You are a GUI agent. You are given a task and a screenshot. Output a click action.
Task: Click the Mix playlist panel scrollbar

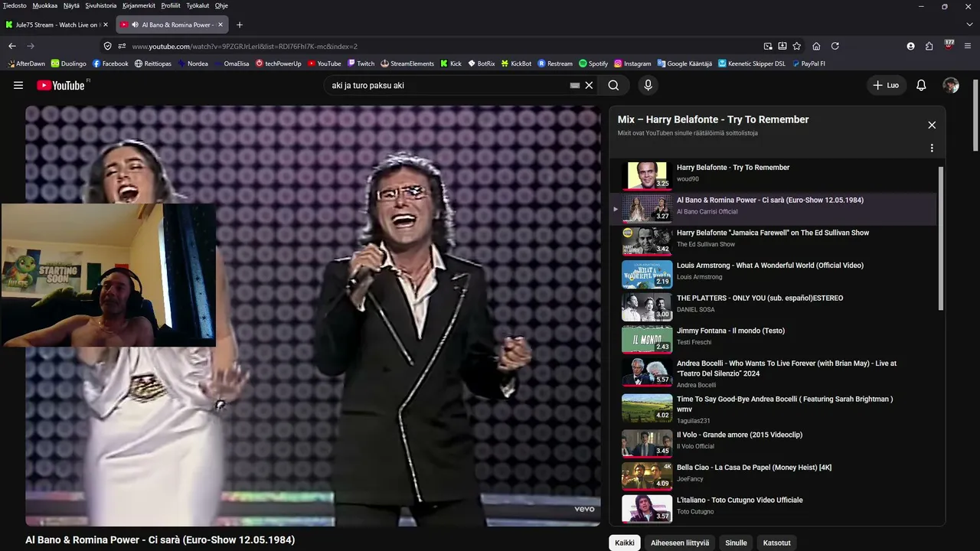[x=941, y=237]
